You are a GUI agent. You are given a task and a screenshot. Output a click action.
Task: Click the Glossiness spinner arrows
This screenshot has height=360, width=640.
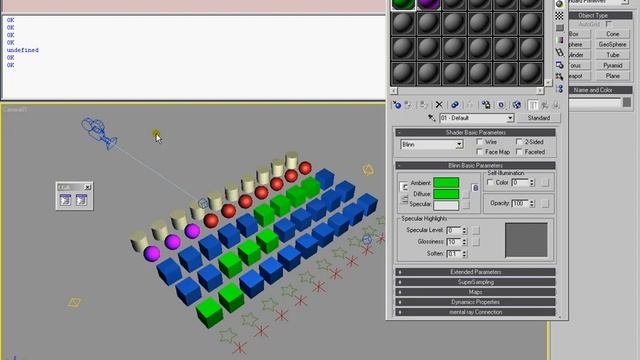click(464, 242)
